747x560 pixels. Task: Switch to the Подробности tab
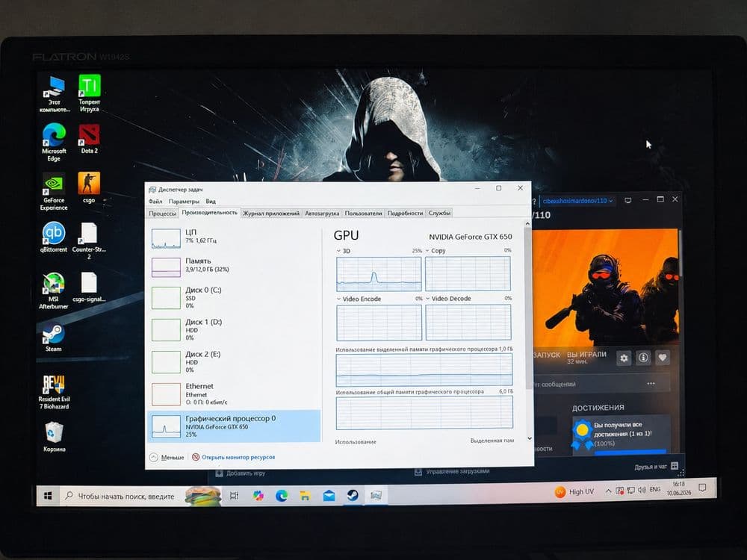pos(405,214)
